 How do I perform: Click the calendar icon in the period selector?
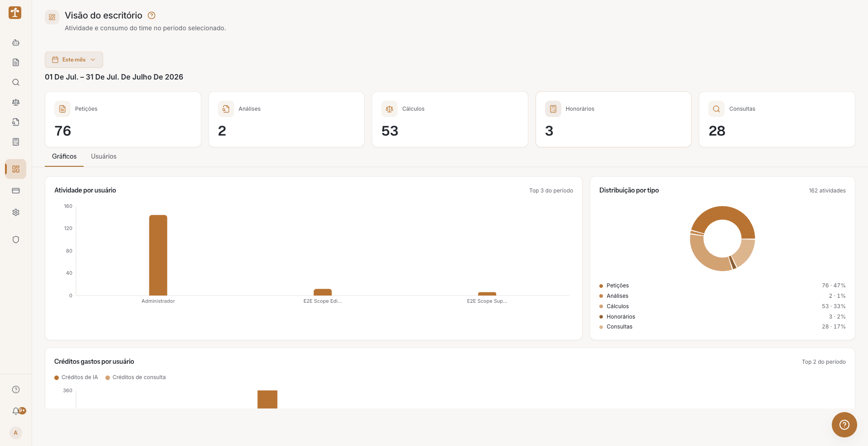[x=55, y=60]
